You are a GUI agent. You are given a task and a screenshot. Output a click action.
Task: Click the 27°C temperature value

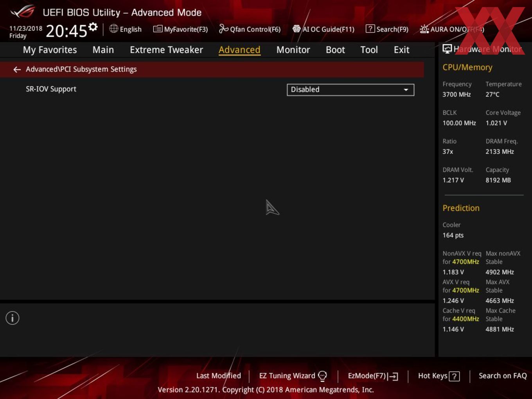click(492, 94)
